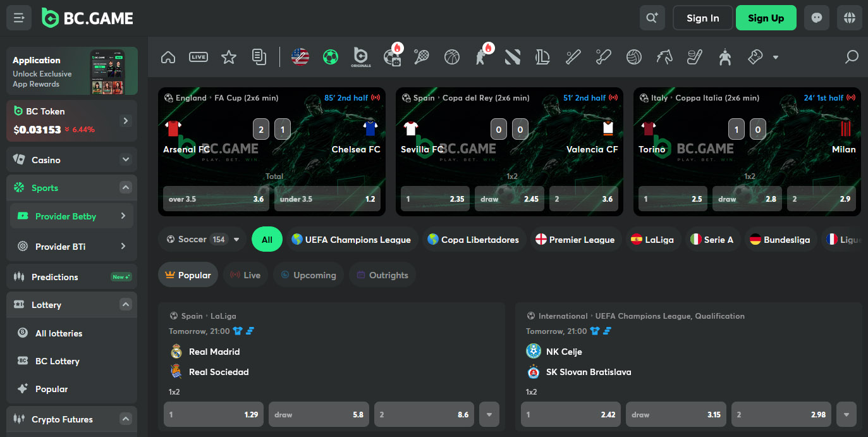This screenshot has height=437, width=868.
Task: Switch to Popular tab
Action: click(188, 275)
